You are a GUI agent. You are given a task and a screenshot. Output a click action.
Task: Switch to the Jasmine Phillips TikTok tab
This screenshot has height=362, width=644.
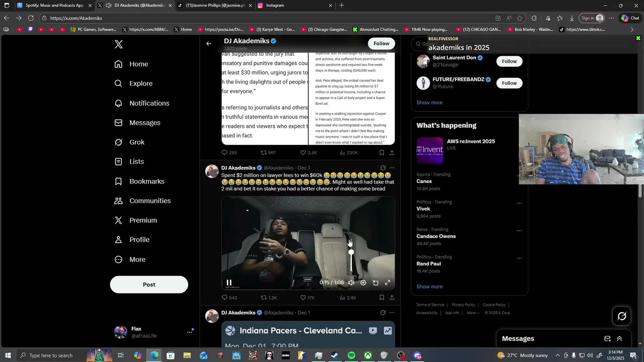pos(215,6)
